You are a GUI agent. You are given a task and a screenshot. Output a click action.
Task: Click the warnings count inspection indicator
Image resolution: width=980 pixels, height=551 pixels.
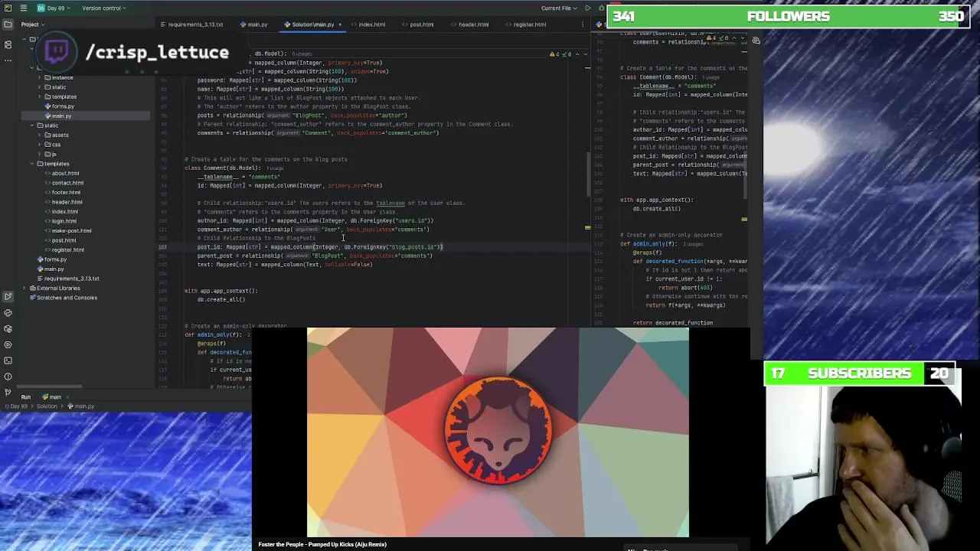click(555, 54)
